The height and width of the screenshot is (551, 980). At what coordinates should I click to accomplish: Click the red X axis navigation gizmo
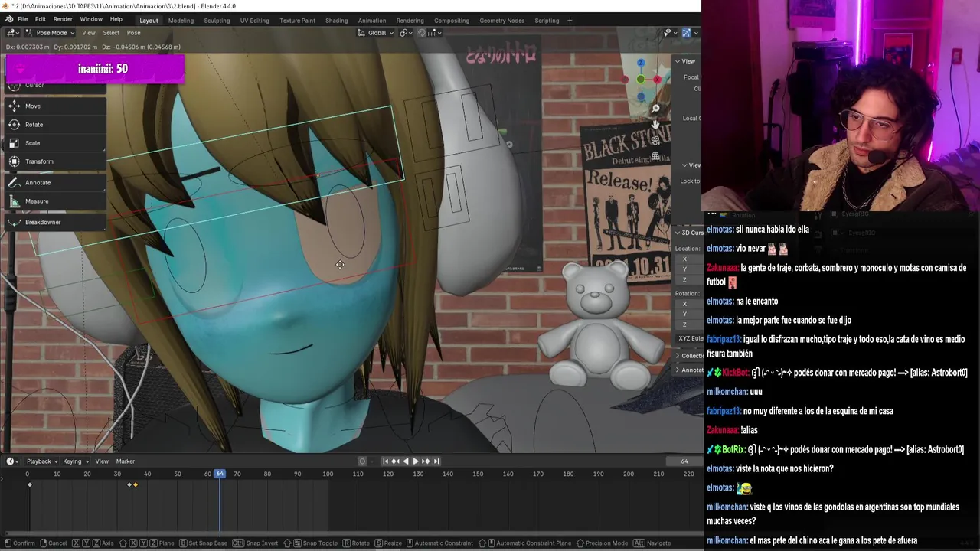pos(658,79)
